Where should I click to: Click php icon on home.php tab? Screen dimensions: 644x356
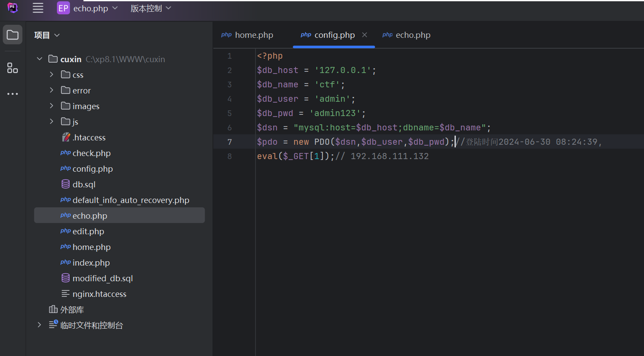(x=226, y=35)
